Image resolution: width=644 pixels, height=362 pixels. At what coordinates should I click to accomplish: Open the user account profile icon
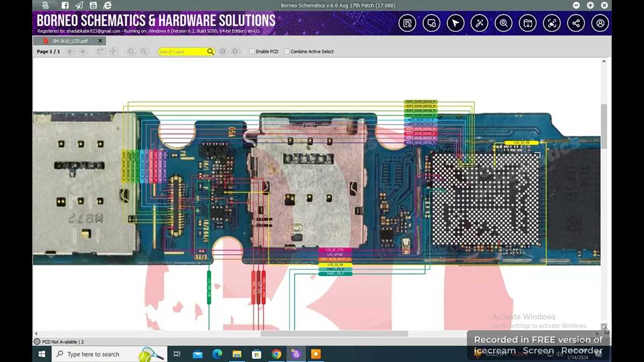click(x=600, y=23)
